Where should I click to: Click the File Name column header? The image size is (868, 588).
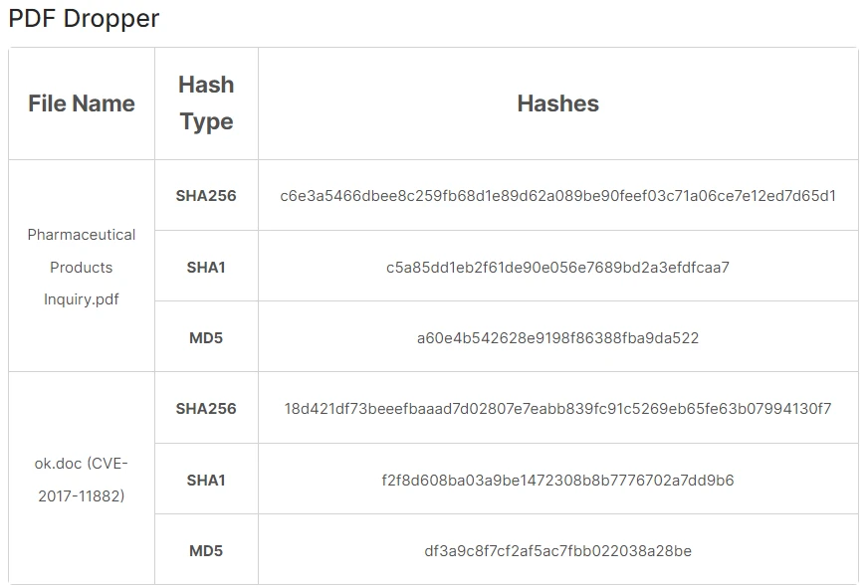(x=82, y=103)
